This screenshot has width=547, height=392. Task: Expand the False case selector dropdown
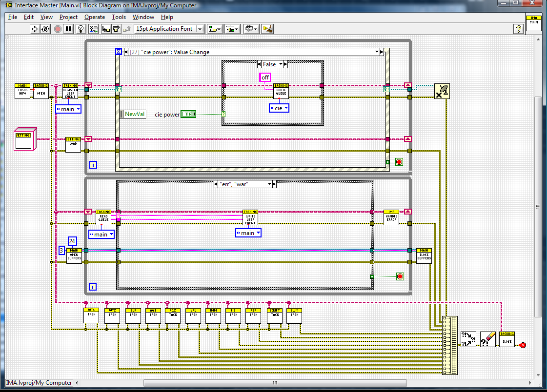point(280,64)
